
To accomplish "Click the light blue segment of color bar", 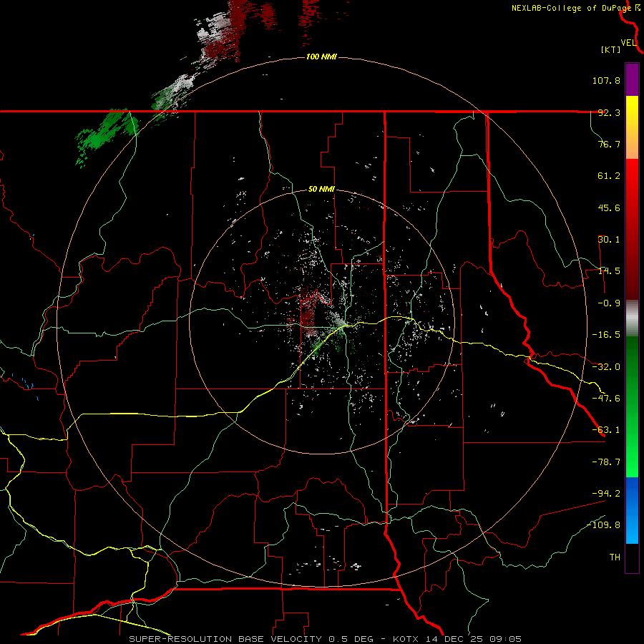I will pos(632,510).
